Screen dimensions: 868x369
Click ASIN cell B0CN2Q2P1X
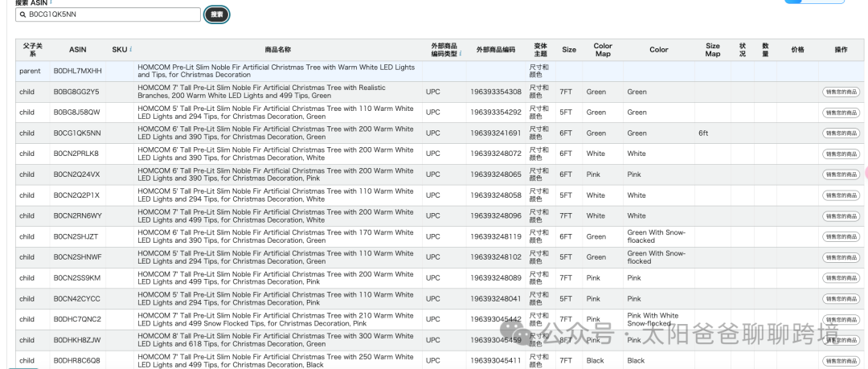pos(76,195)
